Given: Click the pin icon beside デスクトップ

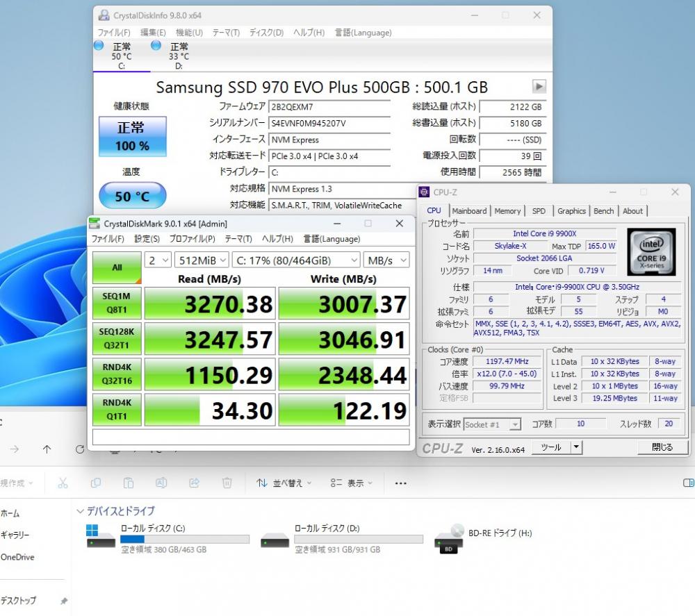Looking at the screenshot, I should [x=64, y=601].
